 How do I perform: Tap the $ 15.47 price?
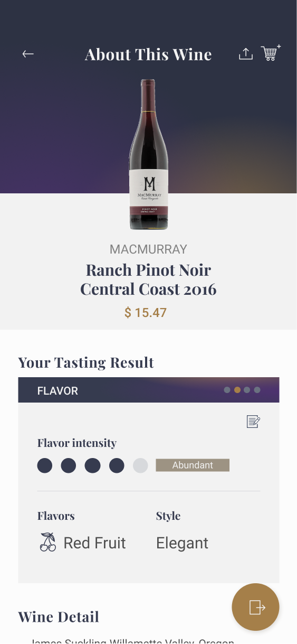pyautogui.click(x=146, y=313)
